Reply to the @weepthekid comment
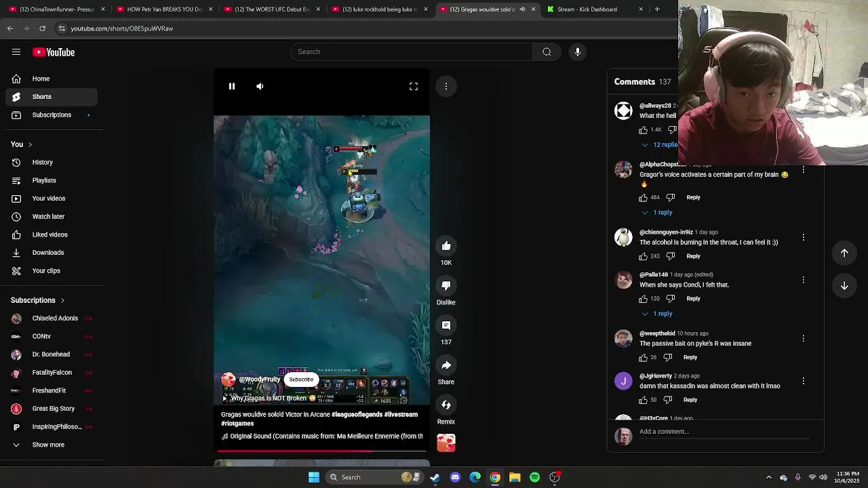The image size is (868, 488). pos(690,357)
